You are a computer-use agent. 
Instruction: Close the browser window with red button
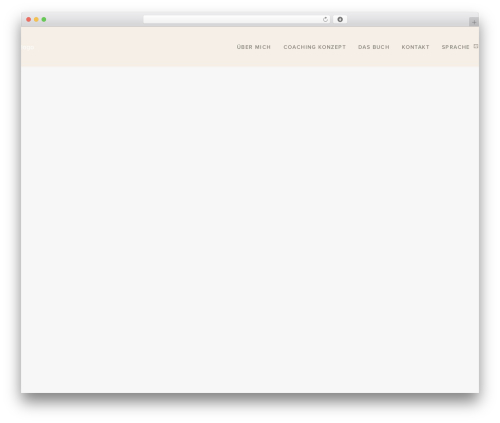(x=29, y=19)
